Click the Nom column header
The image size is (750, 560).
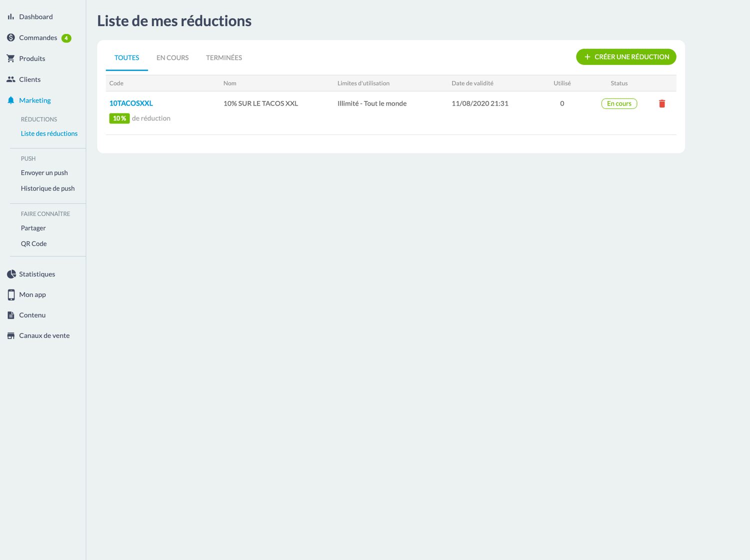coord(230,83)
